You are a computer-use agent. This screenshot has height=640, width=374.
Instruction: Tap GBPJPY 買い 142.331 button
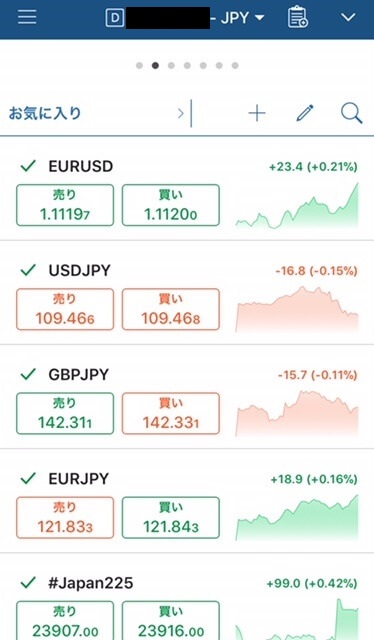pyautogui.click(x=171, y=413)
